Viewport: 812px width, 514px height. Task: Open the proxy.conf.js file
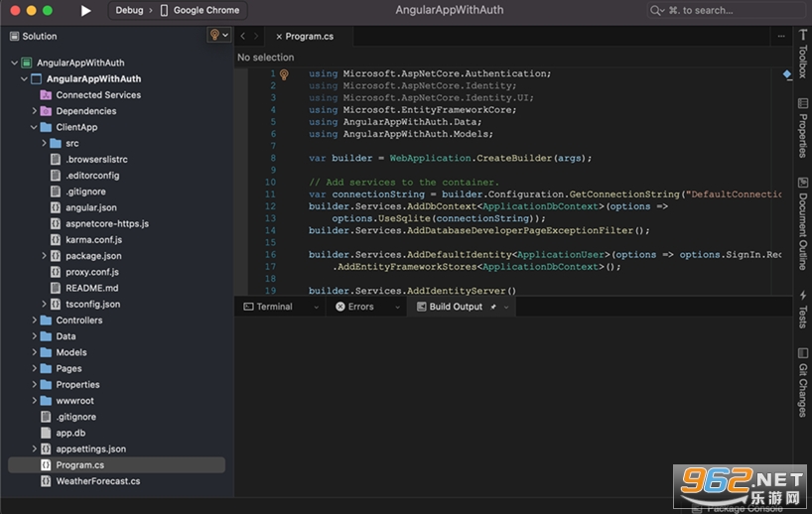(x=91, y=271)
